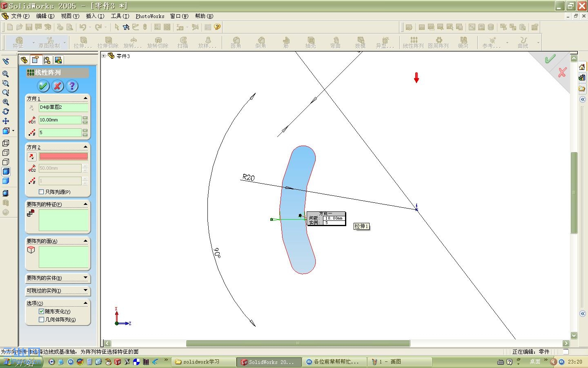Open the 帮助(H) menu

(x=204, y=16)
